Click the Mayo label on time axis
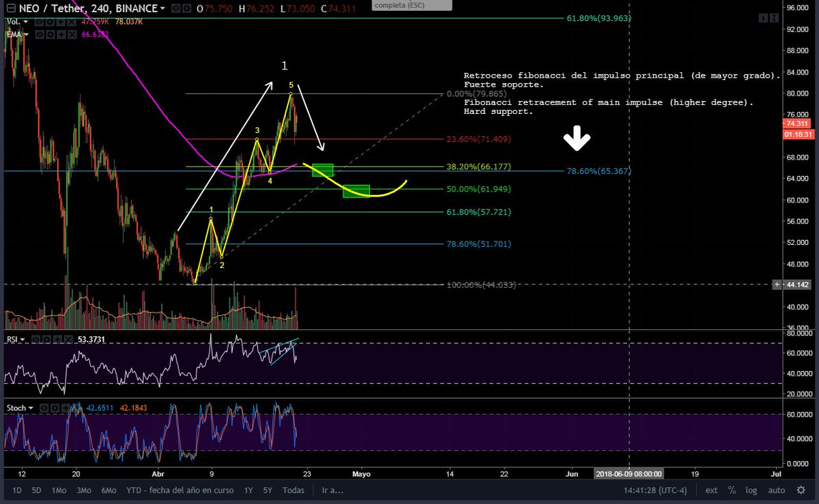Screen dimensions: 819x504 362,473
